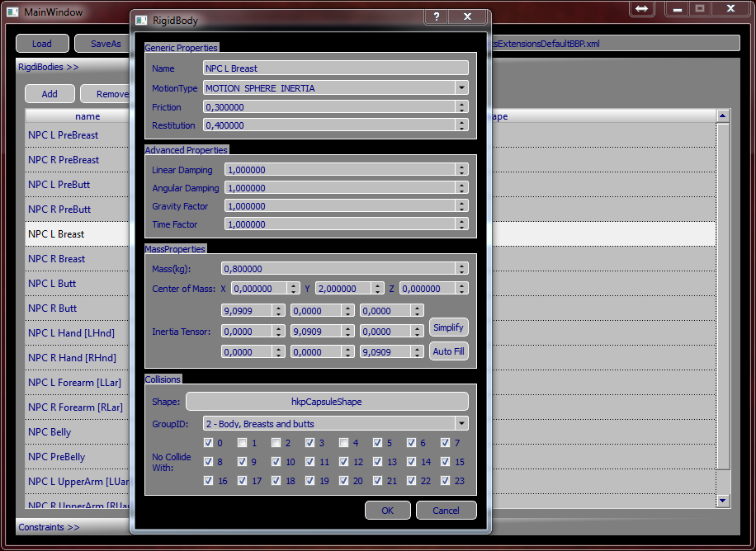This screenshot has height=551, width=756.
Task: Click the scroll-down arrow of the list
Action: [x=722, y=501]
